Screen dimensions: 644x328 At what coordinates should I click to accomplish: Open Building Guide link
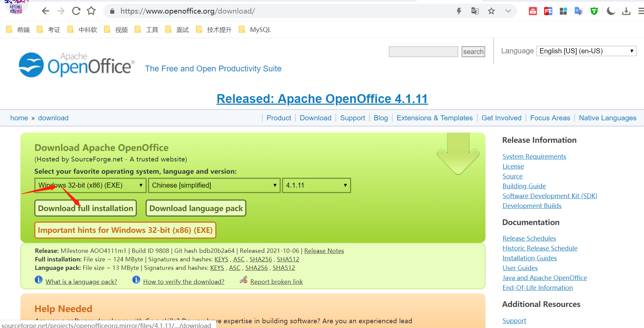[x=524, y=186]
